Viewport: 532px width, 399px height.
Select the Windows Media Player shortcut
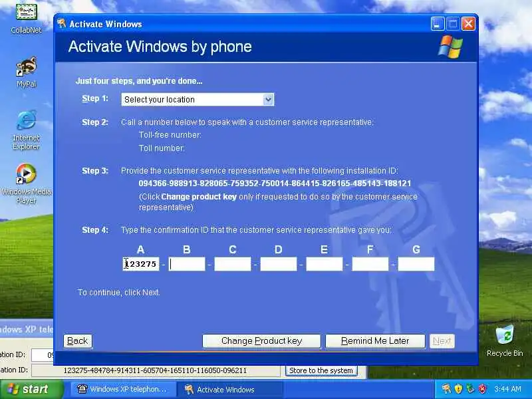(26, 184)
